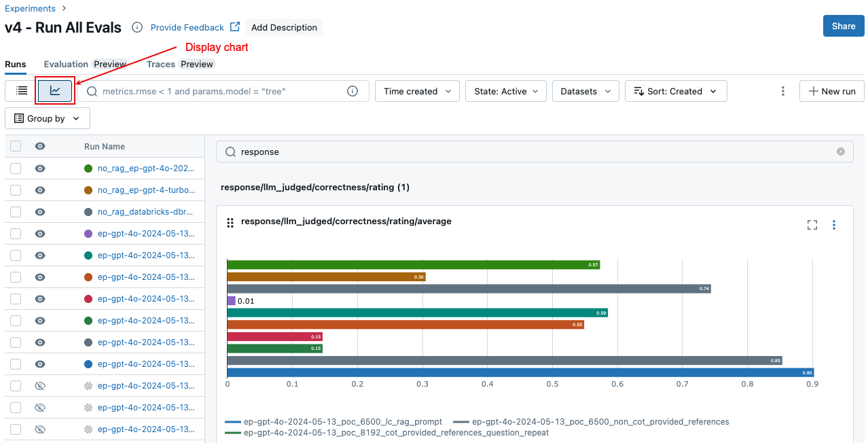Viewport: 868px width, 443px height.
Task: Open the Time created dropdown
Action: [x=417, y=91]
